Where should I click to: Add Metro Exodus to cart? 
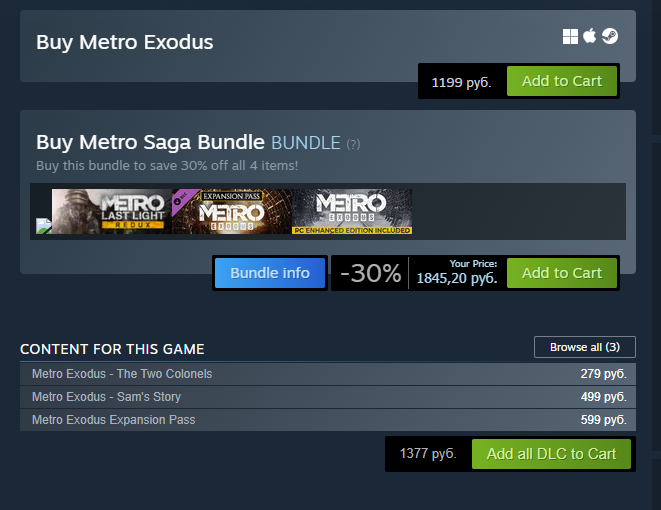pos(562,81)
